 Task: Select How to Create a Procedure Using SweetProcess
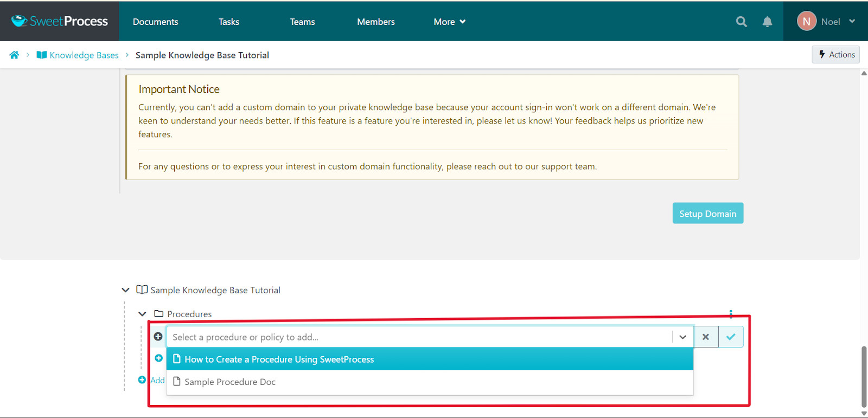pos(430,359)
